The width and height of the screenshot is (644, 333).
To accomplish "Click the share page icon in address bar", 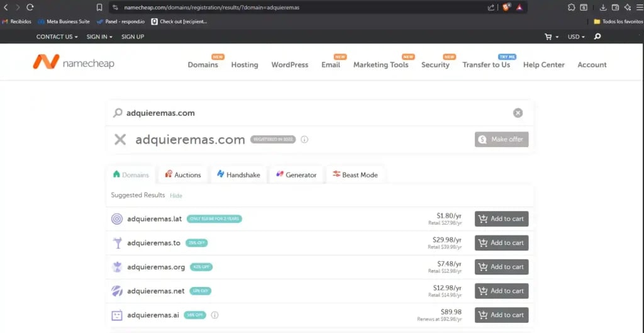I will 491,8.
